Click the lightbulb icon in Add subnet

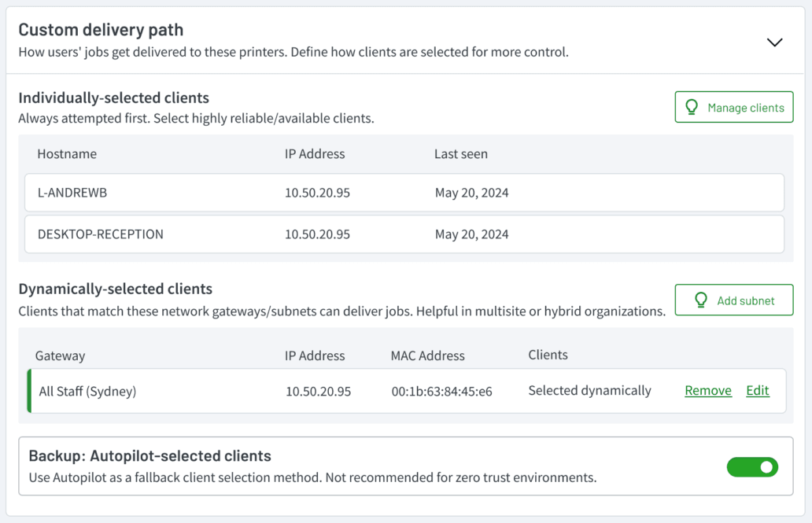(701, 300)
